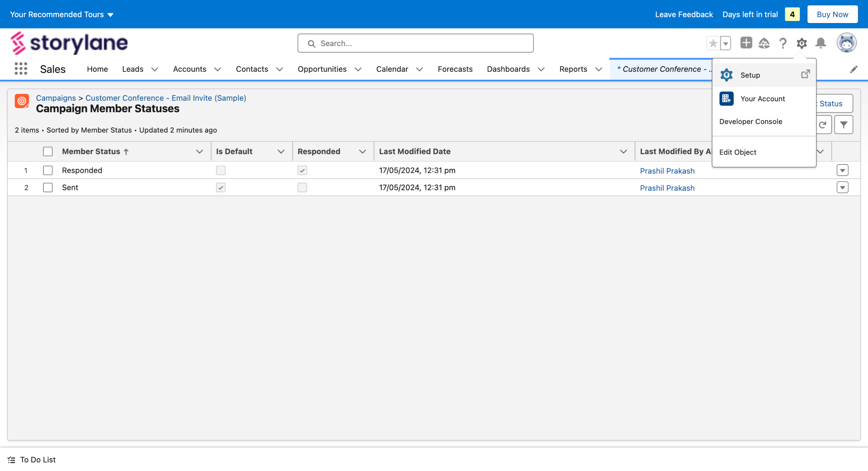This screenshot has width=868, height=471.
Task: Click the pencil icon to edit navigation
Action: pyautogui.click(x=854, y=69)
